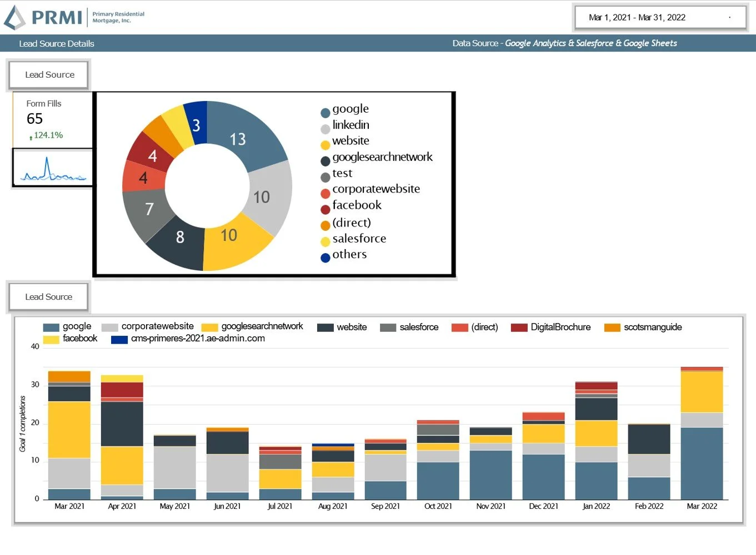Click the google swatch in bar chart legend
The height and width of the screenshot is (555, 756).
(x=51, y=327)
